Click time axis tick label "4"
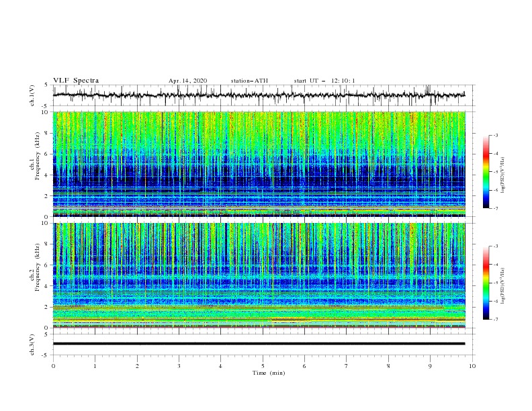 point(220,366)
